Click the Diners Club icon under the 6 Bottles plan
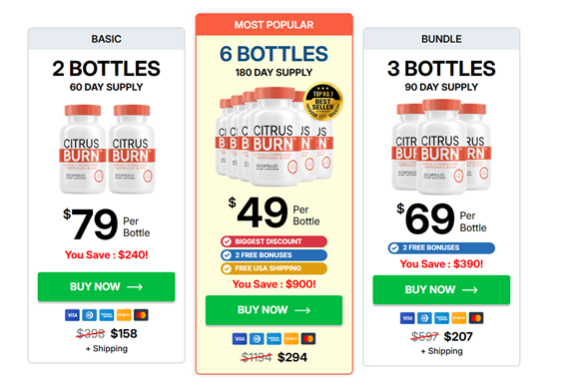The height and width of the screenshot is (392, 566). pyautogui.click(x=257, y=339)
